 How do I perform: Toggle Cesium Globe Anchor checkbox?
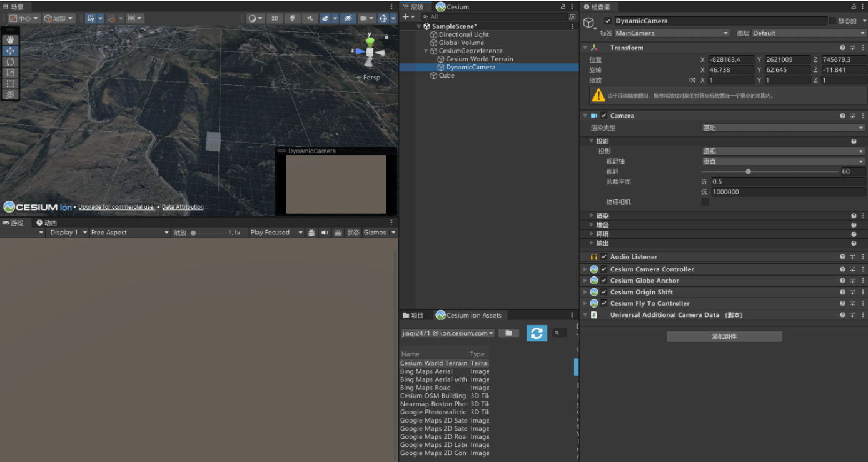603,281
